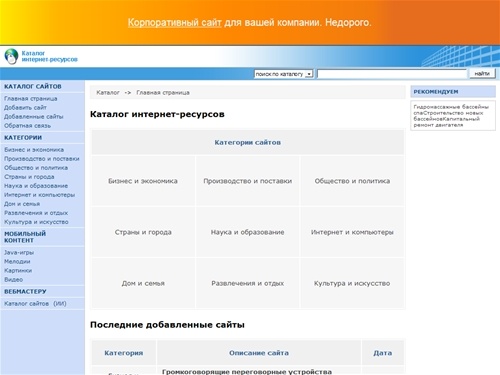Viewport: 500px width, 375px height.
Task: Select 'Развлечения и отдых' in sidebar
Action: tap(36, 213)
